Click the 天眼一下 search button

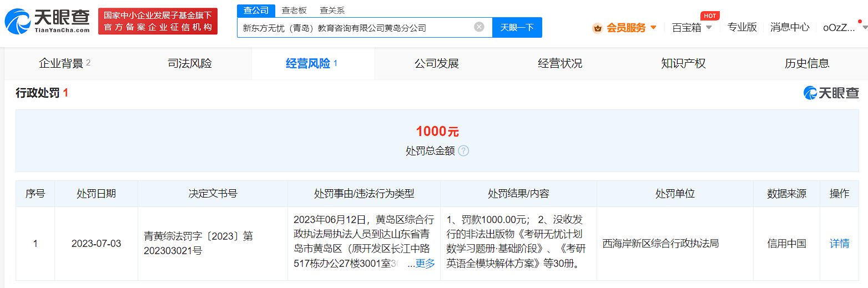(517, 27)
